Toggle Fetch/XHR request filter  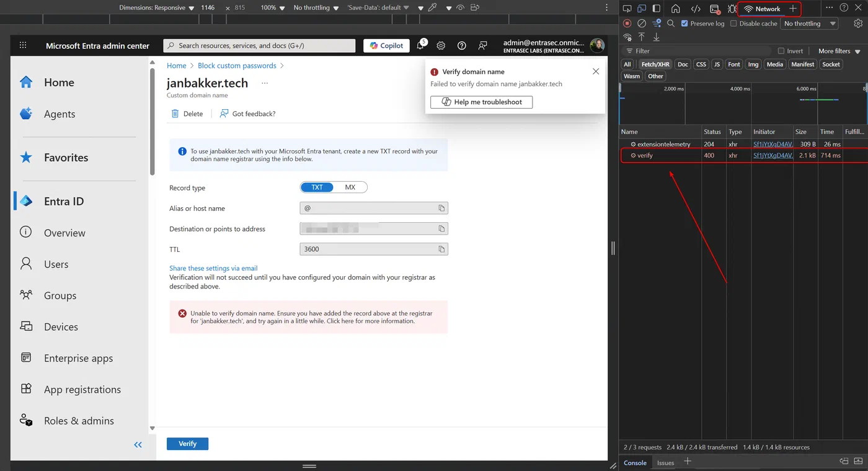pos(655,65)
